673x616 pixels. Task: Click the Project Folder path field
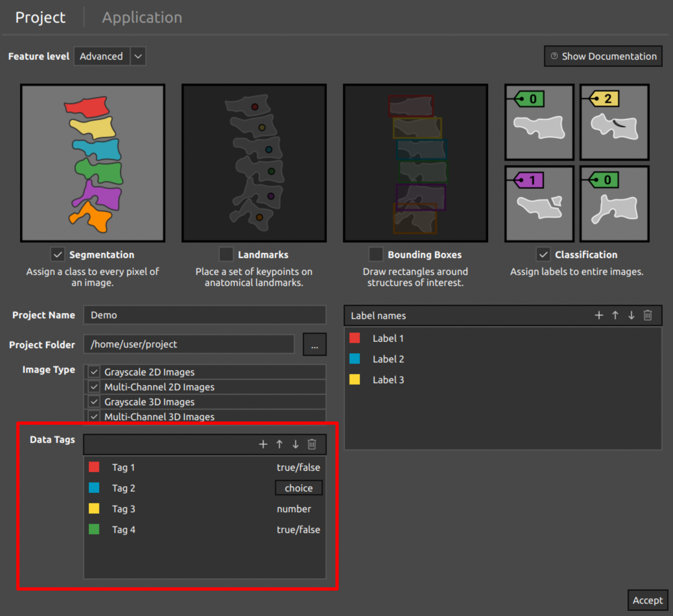click(x=189, y=344)
